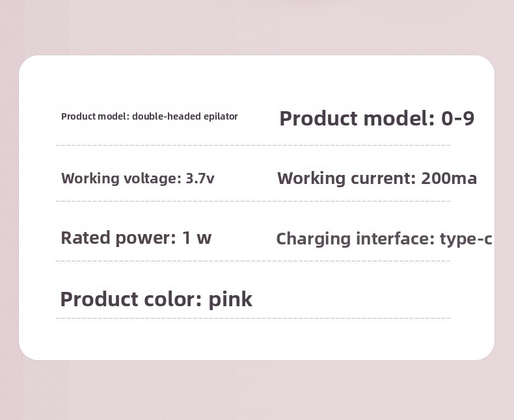
Task: Click the "0-9" model number value
Action: point(457,118)
